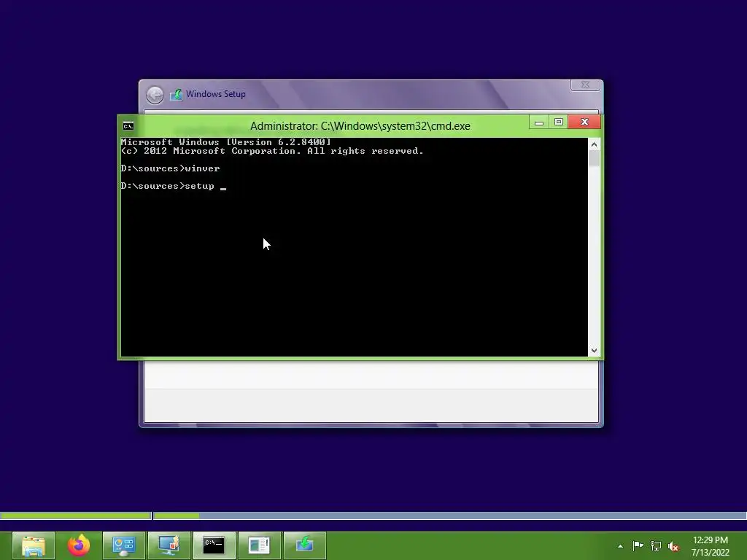Close the Windows Setup window

585,85
